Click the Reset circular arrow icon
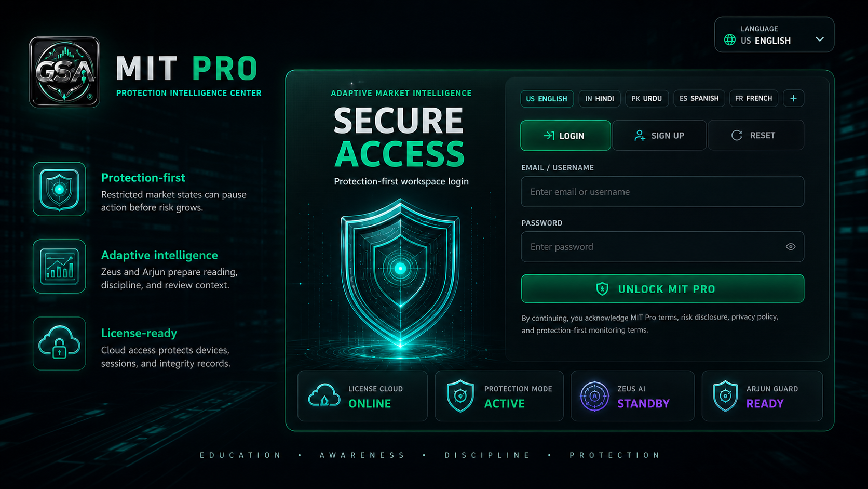868x489 pixels. coord(737,136)
